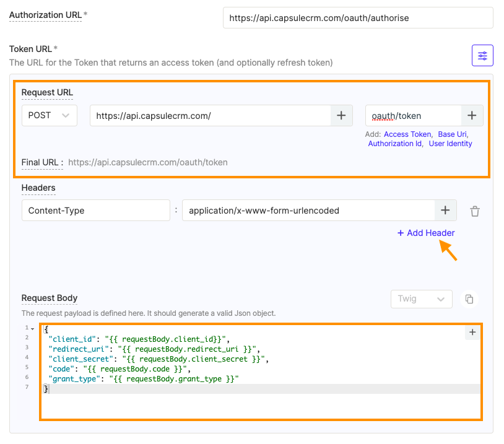Click the "client_secret" line in request body
Screen dimensions: 504x444
coord(158,359)
